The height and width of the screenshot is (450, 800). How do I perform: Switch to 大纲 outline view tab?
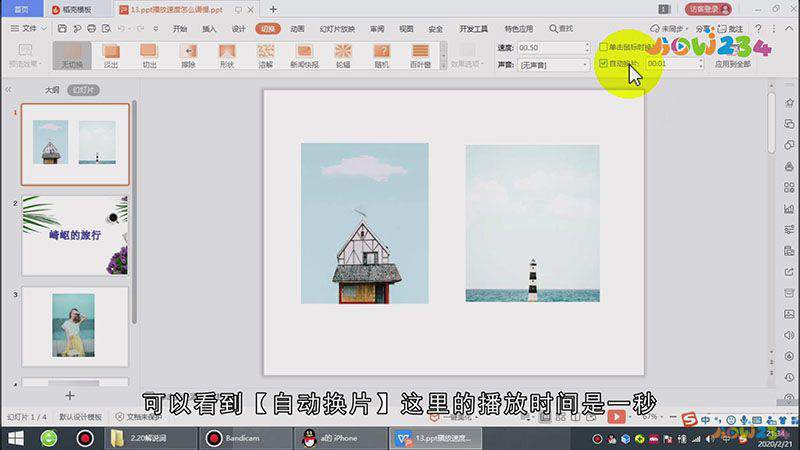(x=52, y=90)
